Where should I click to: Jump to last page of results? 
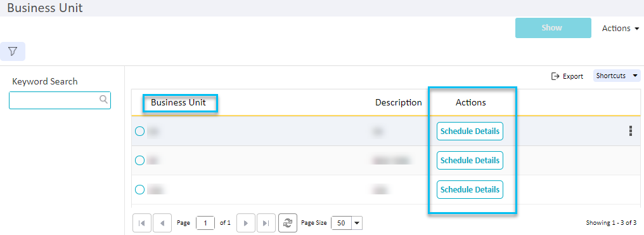(x=266, y=223)
